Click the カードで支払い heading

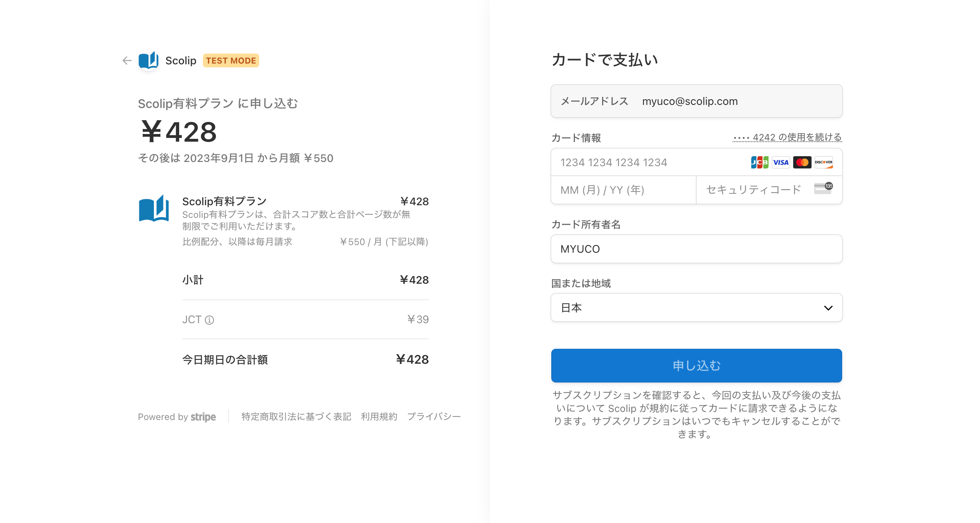click(x=605, y=60)
